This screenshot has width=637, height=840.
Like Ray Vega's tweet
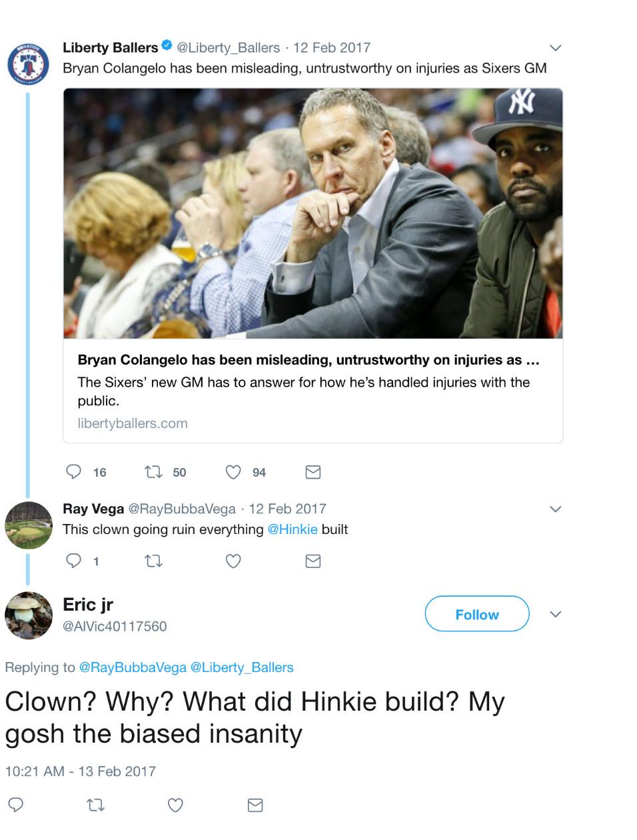[233, 561]
